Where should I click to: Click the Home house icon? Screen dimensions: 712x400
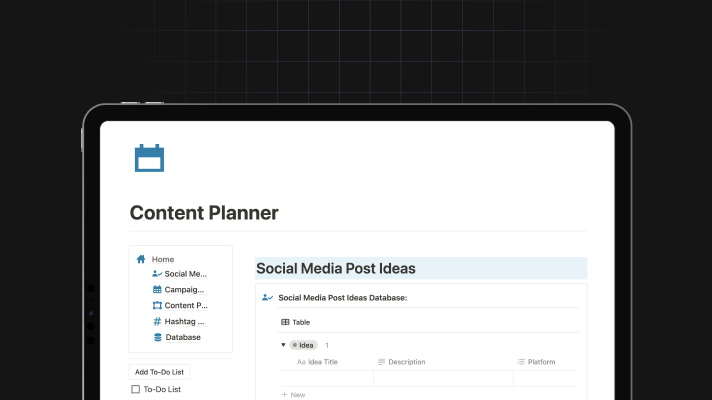coord(141,259)
